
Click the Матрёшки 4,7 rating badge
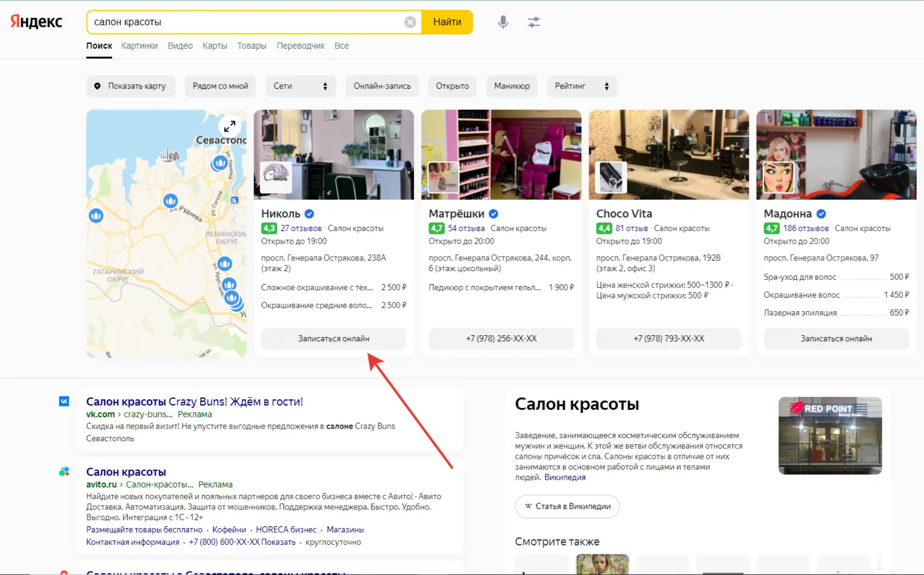pos(436,228)
